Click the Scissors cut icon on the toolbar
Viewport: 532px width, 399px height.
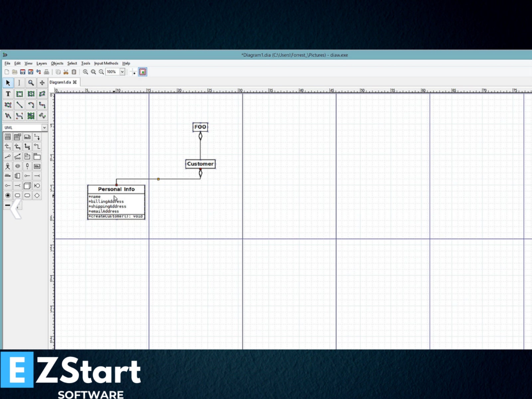[x=66, y=72]
